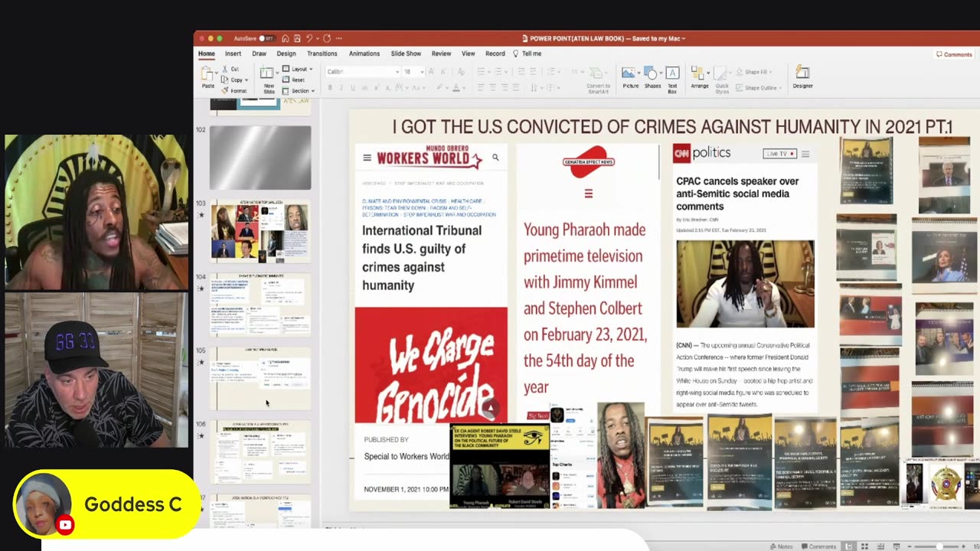Open the Record tab
The image size is (980, 551).
(x=495, y=54)
